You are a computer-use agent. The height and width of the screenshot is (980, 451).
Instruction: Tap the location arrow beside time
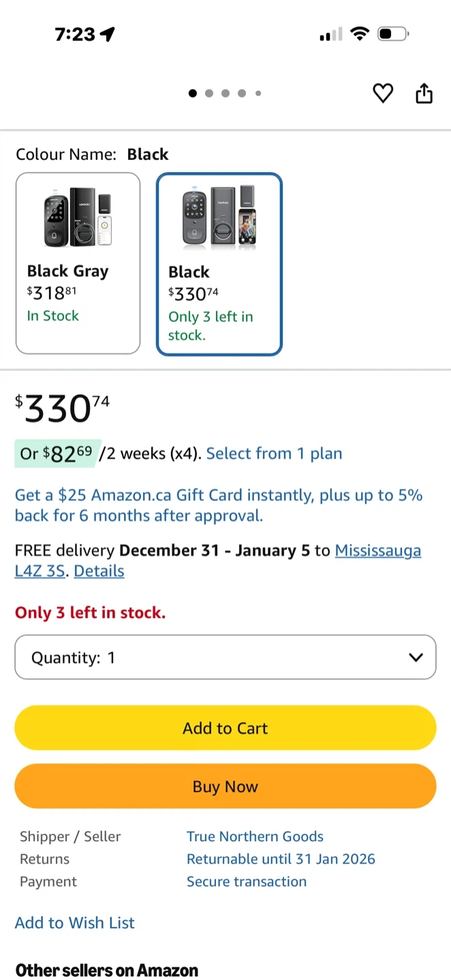point(108,34)
